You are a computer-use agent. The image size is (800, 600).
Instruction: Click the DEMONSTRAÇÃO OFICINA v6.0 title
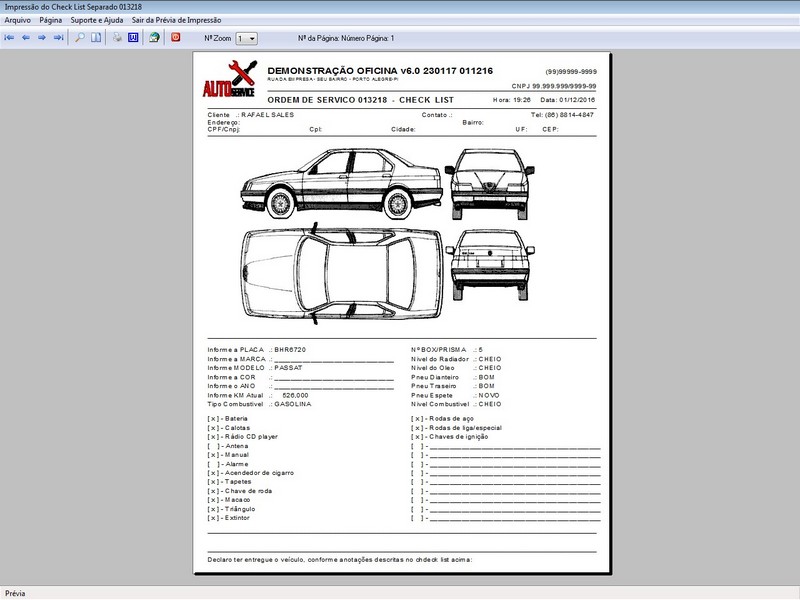pos(380,71)
